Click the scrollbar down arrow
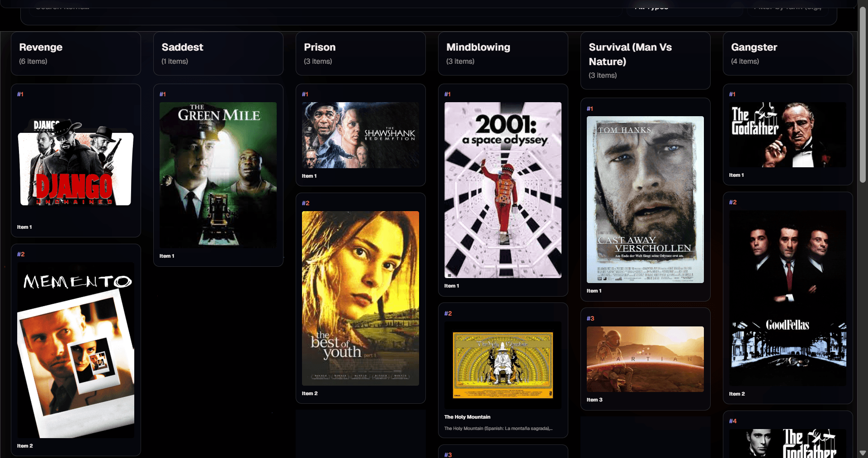The height and width of the screenshot is (458, 868). [x=863, y=453]
